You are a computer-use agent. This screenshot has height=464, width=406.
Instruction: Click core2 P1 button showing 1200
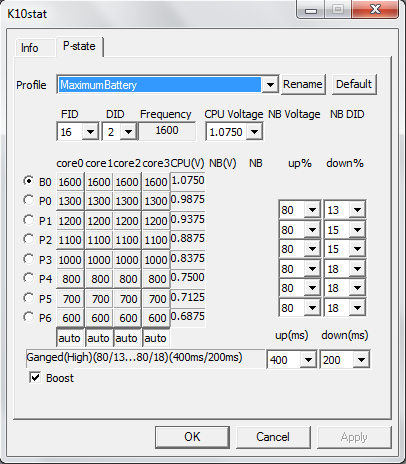[127, 221]
